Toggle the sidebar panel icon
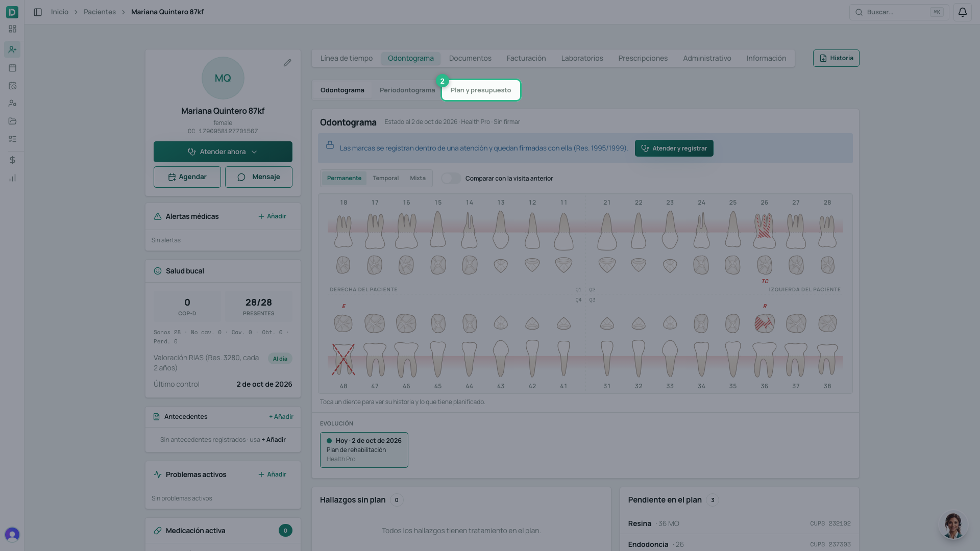980x551 pixels. coord(38,12)
